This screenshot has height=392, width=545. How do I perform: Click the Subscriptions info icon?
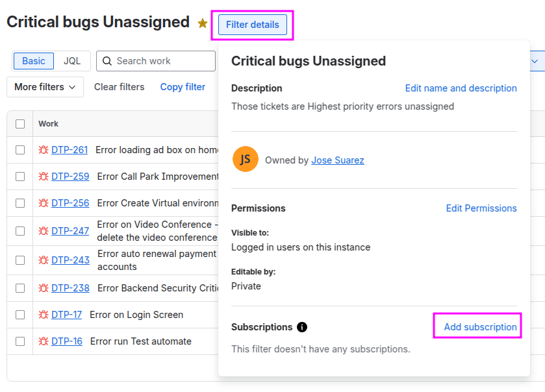301,327
